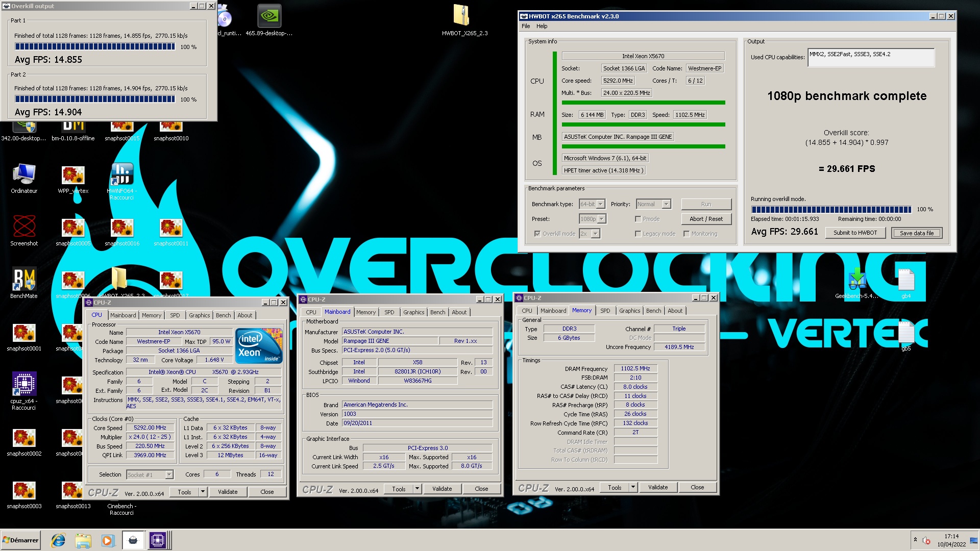Switch to Bench tab in right CPU-Z window
The height and width of the screenshot is (551, 980).
[x=653, y=311]
